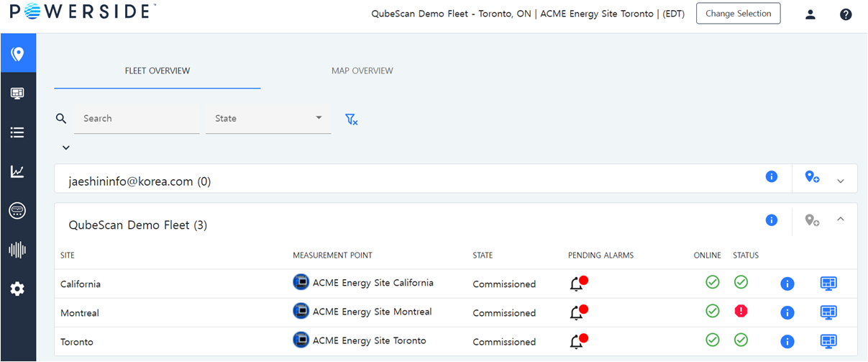Click the SITE column header
This screenshot has height=362, width=868.
(68, 255)
